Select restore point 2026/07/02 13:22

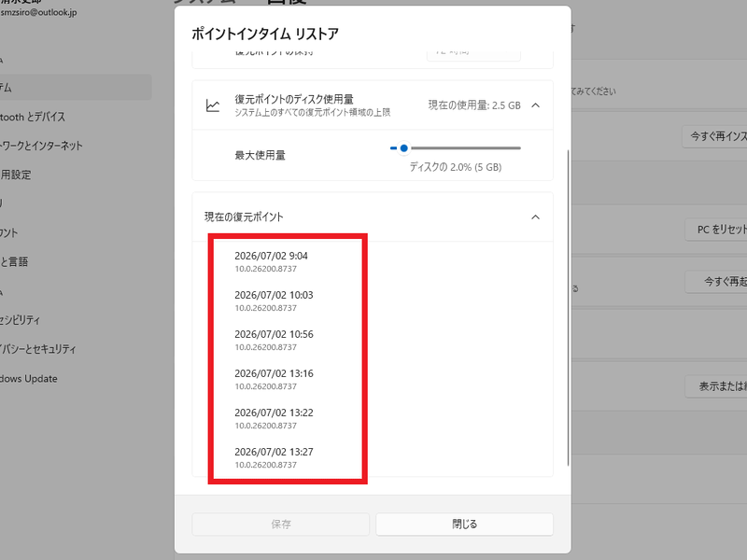pyautogui.click(x=274, y=418)
